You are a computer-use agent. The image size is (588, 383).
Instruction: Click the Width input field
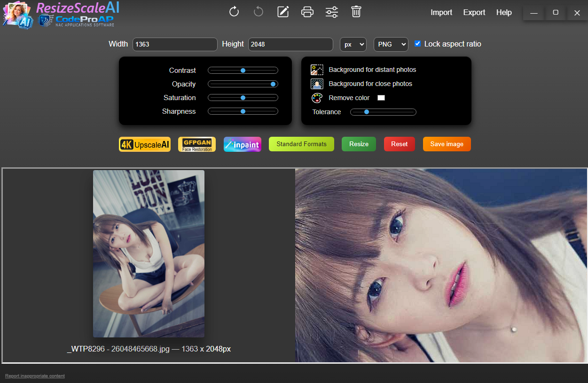coord(175,44)
